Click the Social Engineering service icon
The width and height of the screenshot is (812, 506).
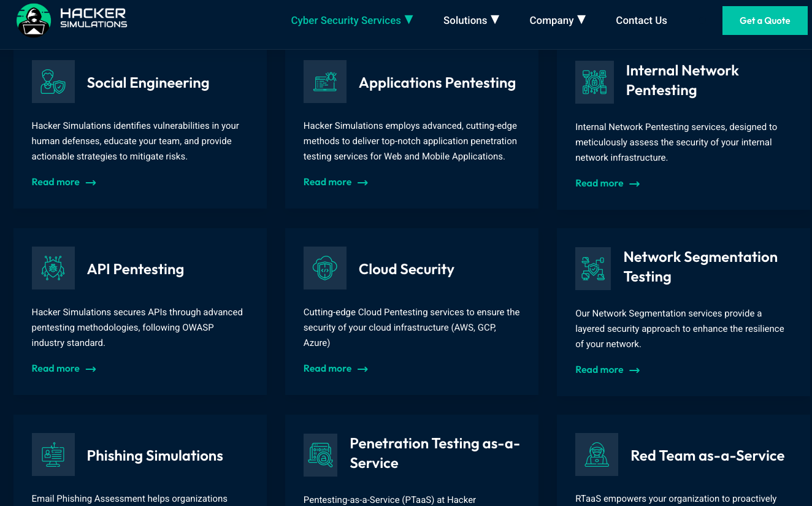click(x=53, y=82)
